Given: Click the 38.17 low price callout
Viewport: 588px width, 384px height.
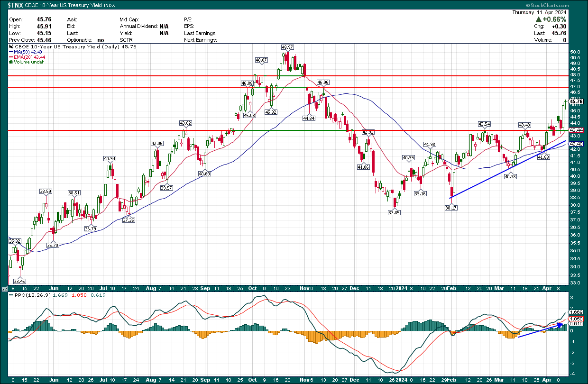Looking at the screenshot, I should pyautogui.click(x=450, y=207).
